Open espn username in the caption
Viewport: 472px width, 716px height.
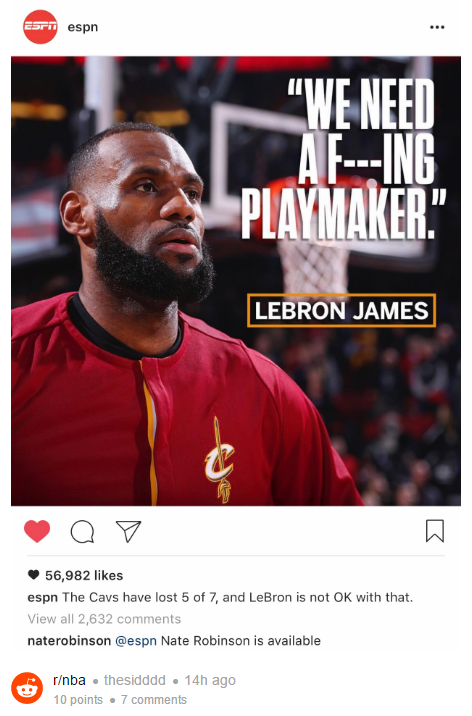(x=42, y=598)
